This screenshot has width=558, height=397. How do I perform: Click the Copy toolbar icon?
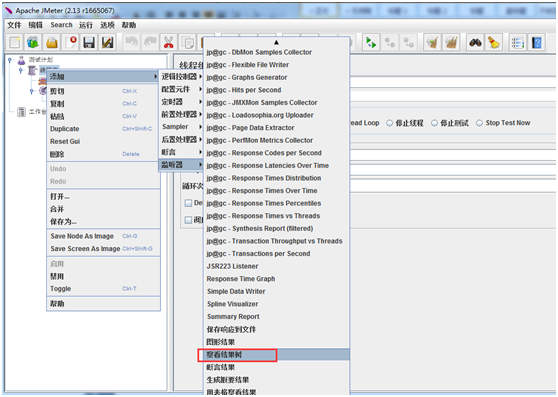pyautogui.click(x=187, y=43)
